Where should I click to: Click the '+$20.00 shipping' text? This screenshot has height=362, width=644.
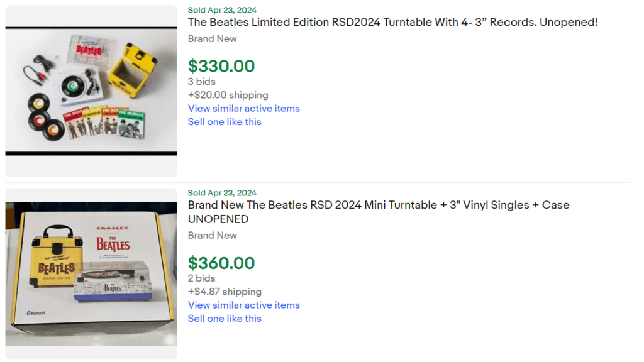click(x=228, y=95)
